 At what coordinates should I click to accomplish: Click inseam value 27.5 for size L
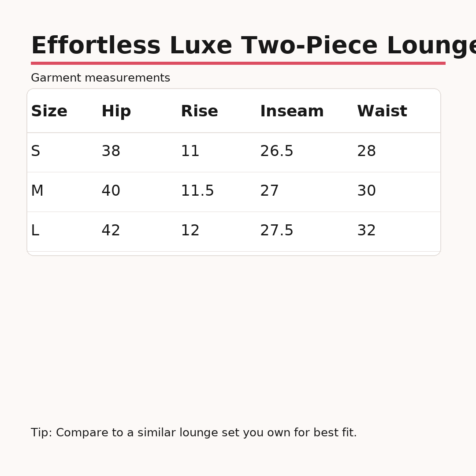coord(276,231)
